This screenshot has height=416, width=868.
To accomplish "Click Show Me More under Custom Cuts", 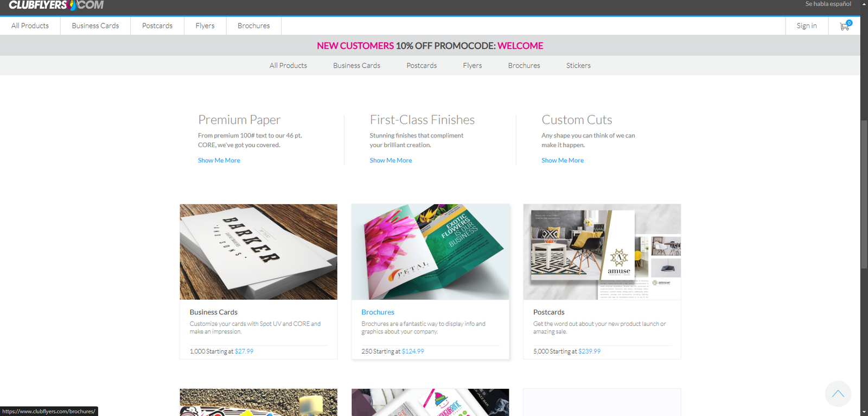I will click(562, 161).
